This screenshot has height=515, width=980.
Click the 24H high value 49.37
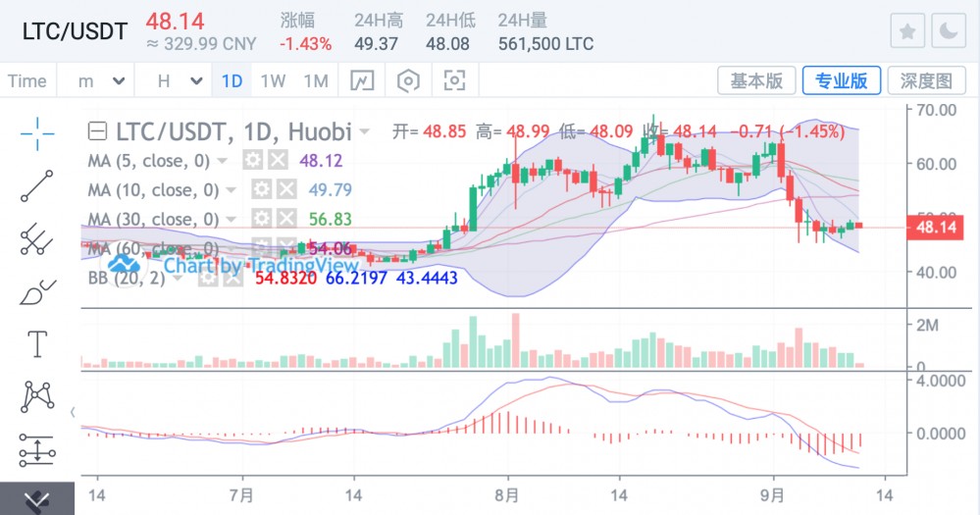pyautogui.click(x=376, y=44)
